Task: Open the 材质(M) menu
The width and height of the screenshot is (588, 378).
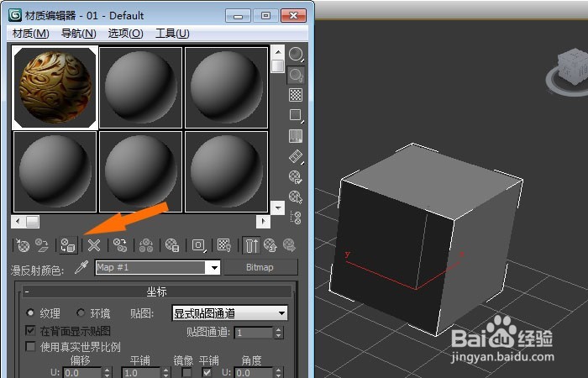Action: (31, 34)
